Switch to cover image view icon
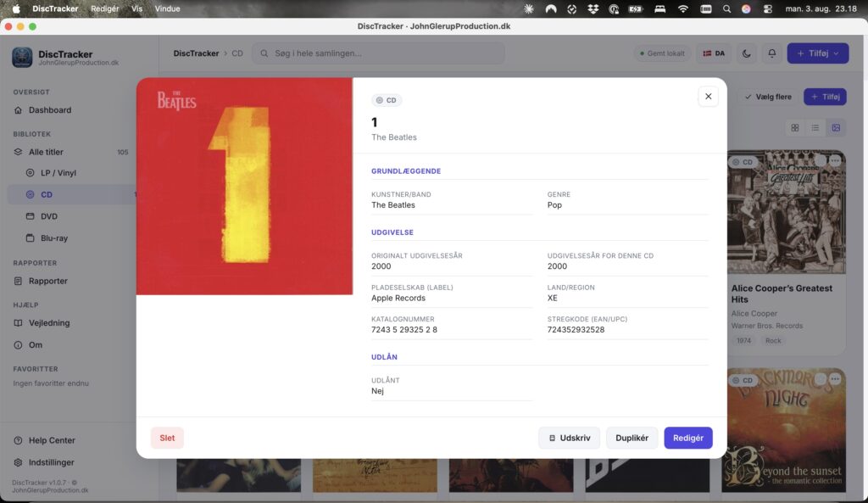Viewport: 868px width, 503px height. [x=836, y=128]
